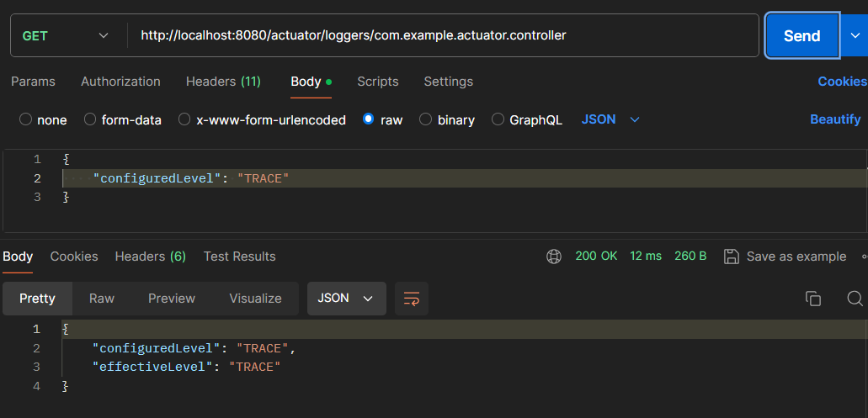Open the raw body JSON format dropdown
868x418 pixels.
click(610, 119)
